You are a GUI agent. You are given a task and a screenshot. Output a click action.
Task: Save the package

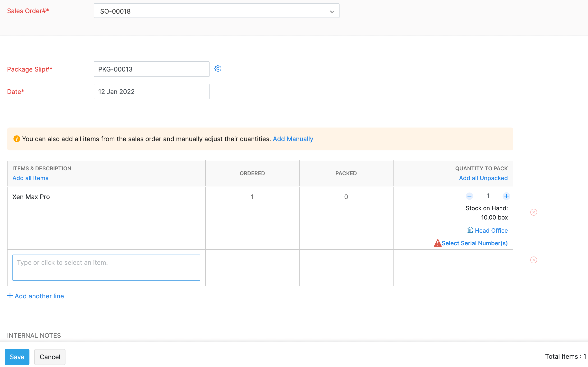[17, 357]
